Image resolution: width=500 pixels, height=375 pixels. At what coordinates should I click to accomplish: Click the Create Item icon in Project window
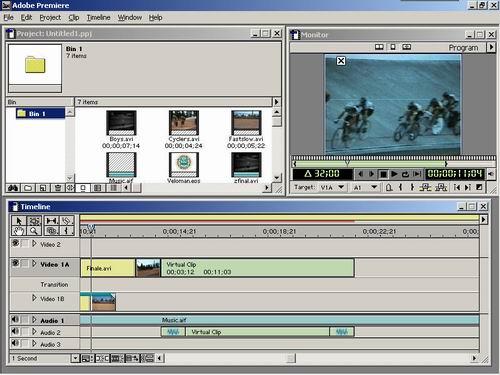tap(43, 188)
